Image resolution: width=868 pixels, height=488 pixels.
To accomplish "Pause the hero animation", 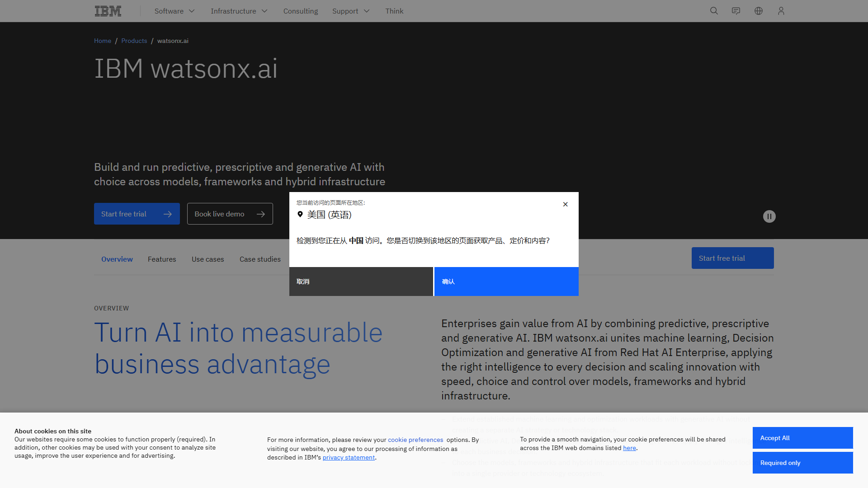I will [769, 216].
